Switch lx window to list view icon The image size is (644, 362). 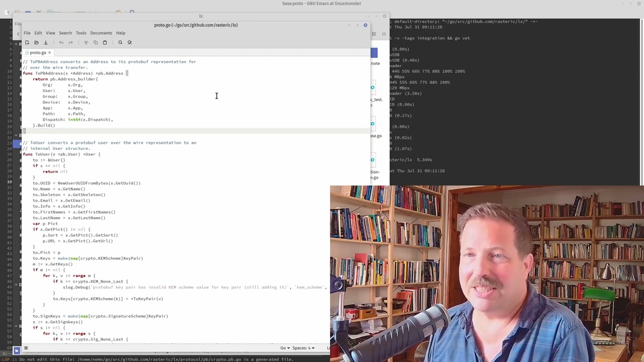coord(374,34)
